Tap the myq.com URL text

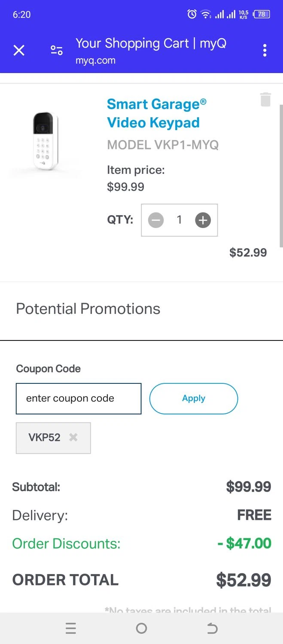[x=95, y=61]
